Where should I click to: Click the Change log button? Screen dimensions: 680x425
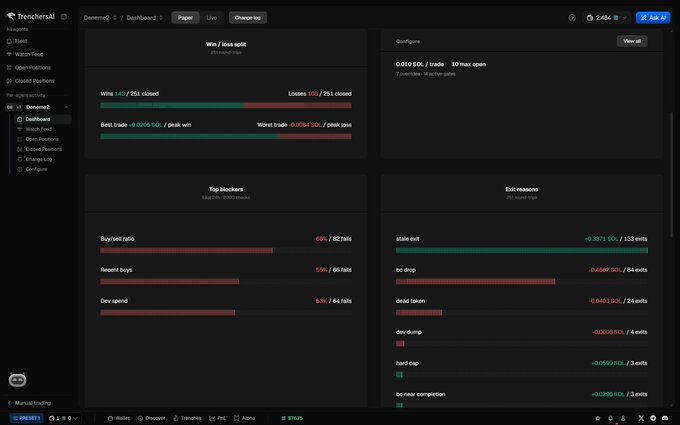(248, 18)
